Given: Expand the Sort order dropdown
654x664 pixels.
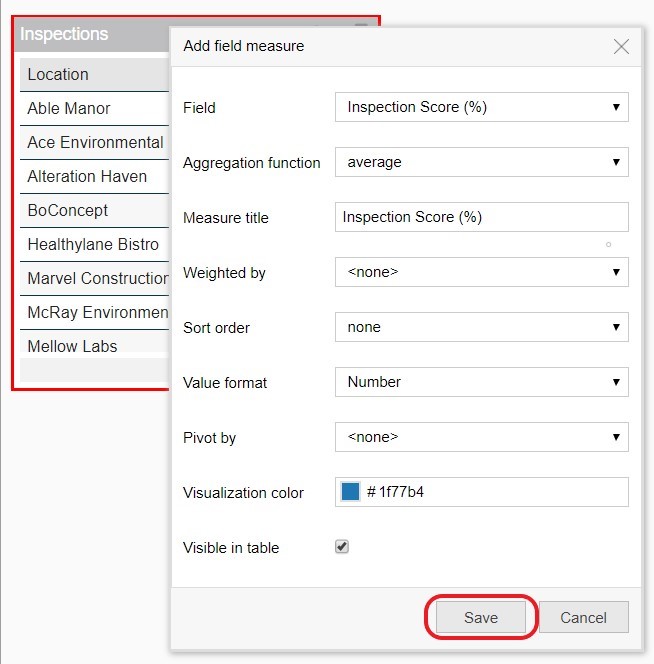Looking at the screenshot, I should point(481,327).
